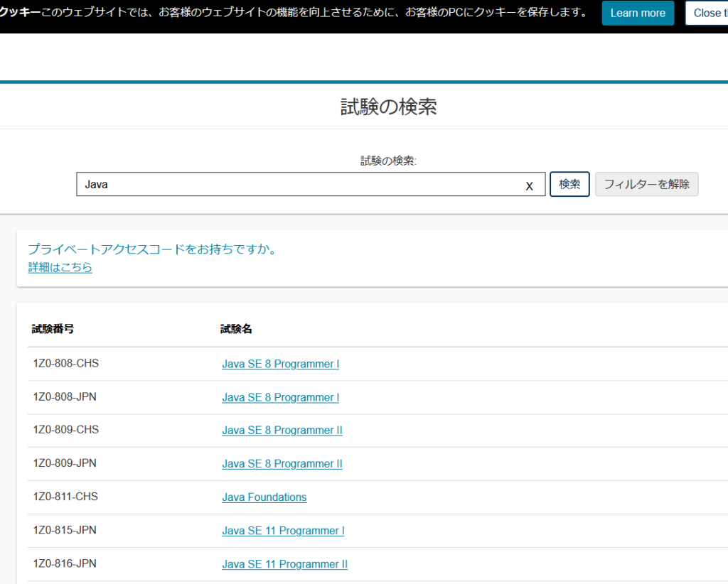Open the Java Foundations exam link
The height and width of the screenshot is (584, 728).
pos(264,497)
